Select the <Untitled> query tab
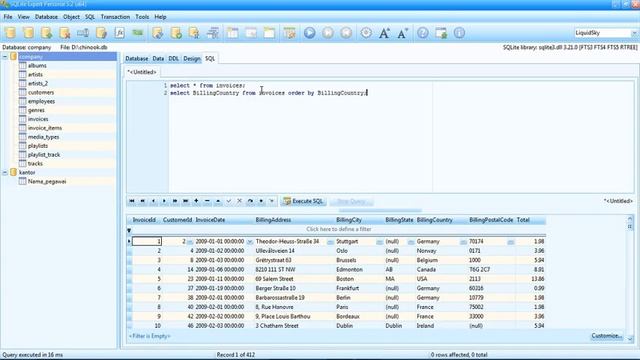The height and width of the screenshot is (360, 640). 142,72
